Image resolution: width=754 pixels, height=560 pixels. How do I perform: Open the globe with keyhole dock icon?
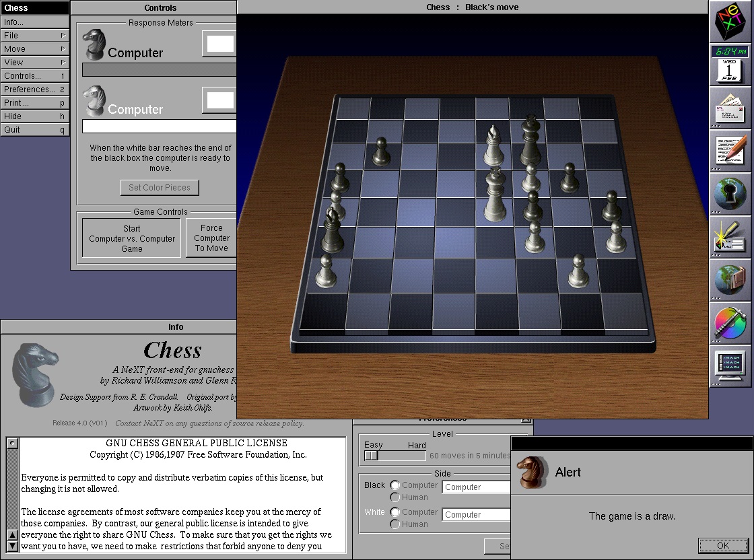[x=731, y=194]
